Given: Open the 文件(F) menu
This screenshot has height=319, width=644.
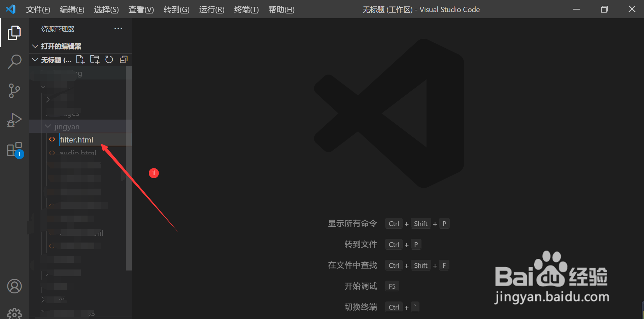Looking at the screenshot, I should coord(38,9).
